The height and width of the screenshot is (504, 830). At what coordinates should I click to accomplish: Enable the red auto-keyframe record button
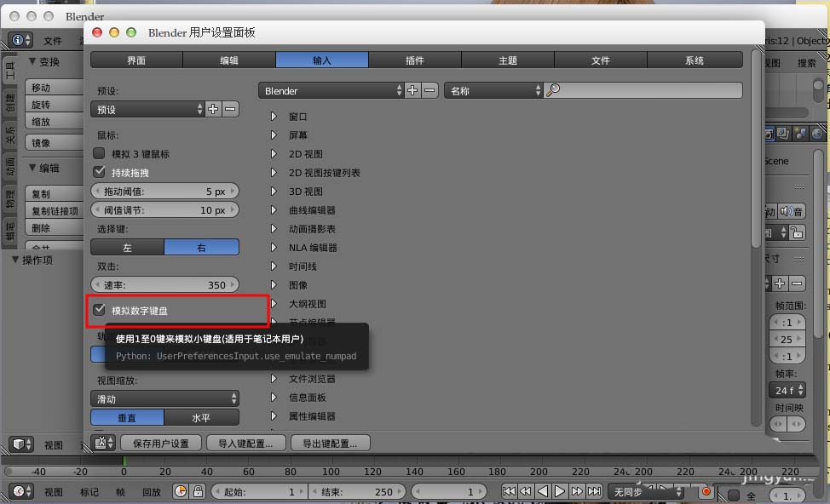(x=706, y=492)
